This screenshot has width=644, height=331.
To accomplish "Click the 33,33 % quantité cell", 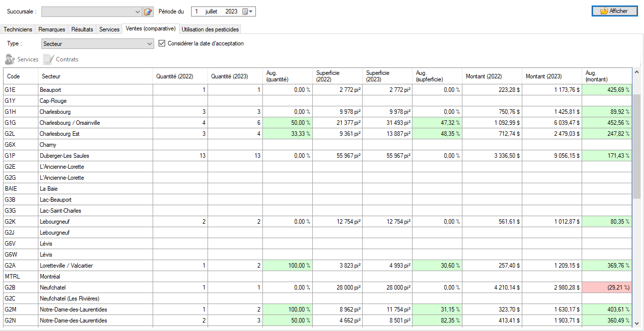I will tap(287, 134).
